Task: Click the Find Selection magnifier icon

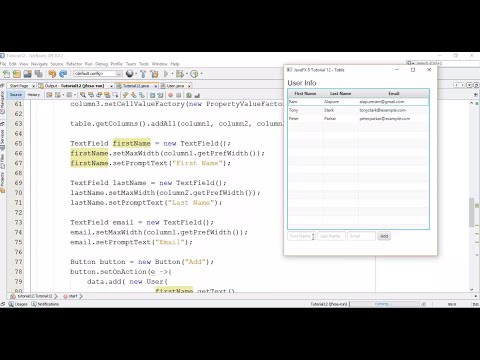Action: pyautogui.click(x=83, y=95)
